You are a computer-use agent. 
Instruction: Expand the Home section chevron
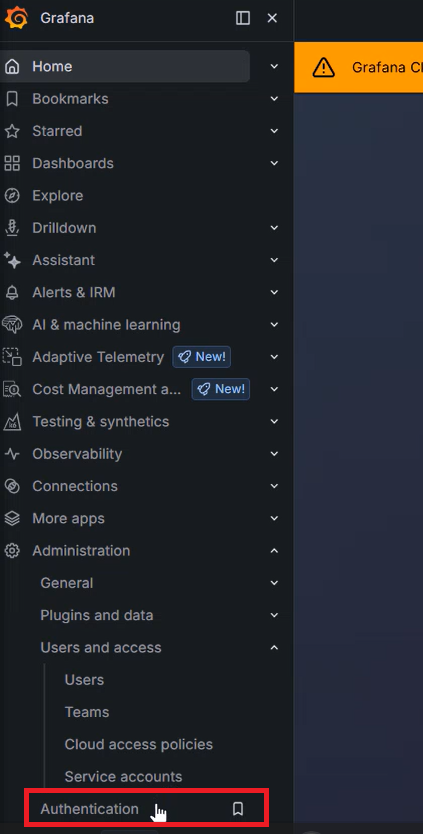(x=275, y=66)
